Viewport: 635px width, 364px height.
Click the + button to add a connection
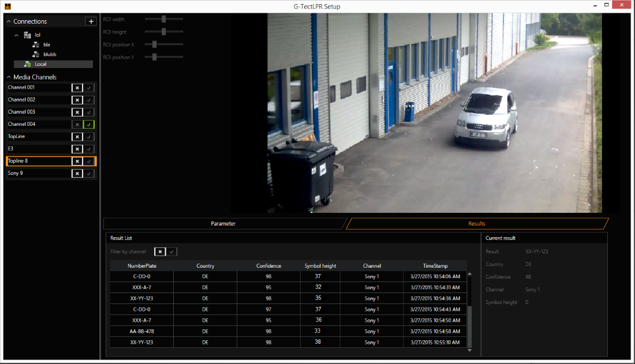pyautogui.click(x=91, y=21)
